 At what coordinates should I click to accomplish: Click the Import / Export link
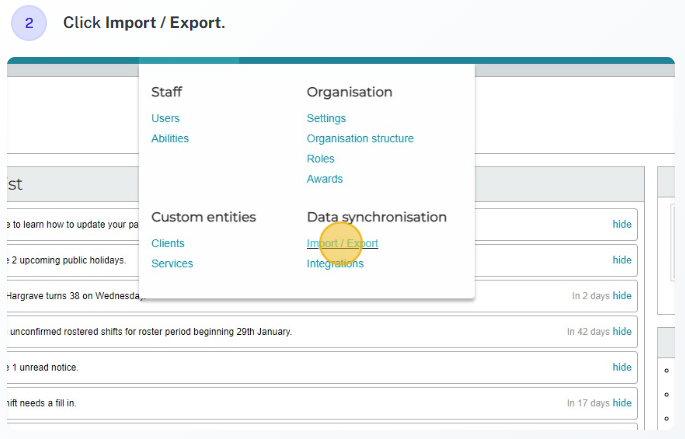coord(342,243)
